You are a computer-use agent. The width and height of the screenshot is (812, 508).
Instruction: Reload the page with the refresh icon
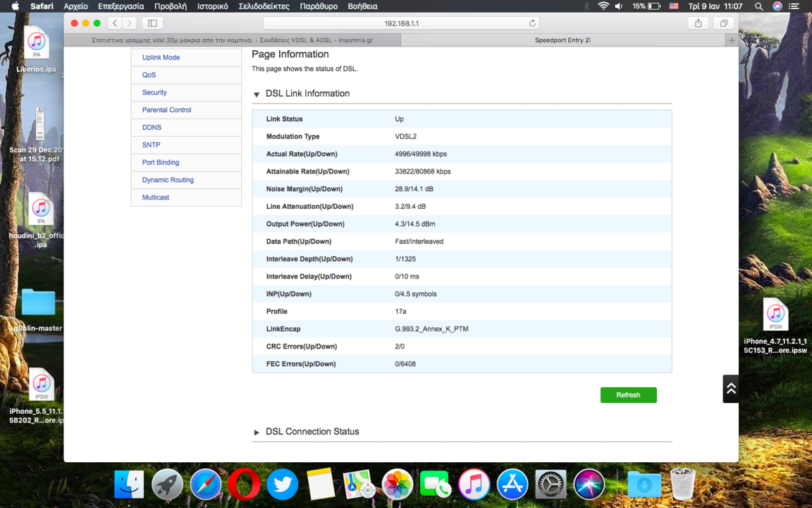coord(532,23)
